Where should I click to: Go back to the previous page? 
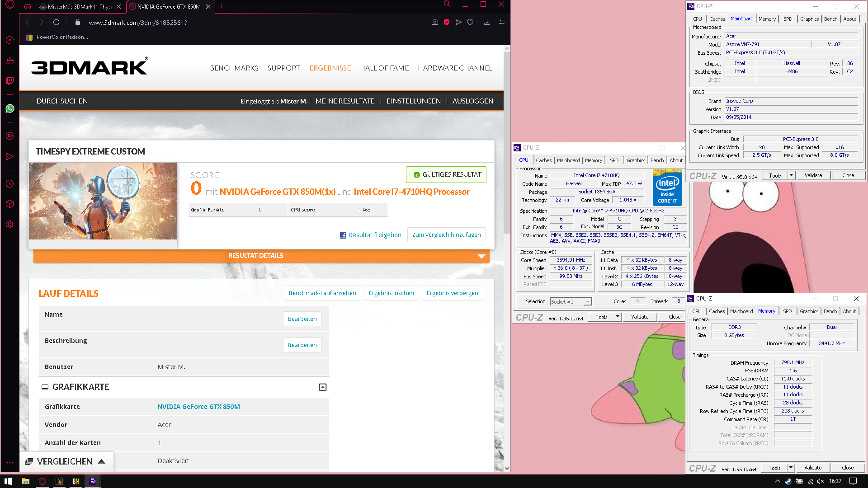pos(27,22)
